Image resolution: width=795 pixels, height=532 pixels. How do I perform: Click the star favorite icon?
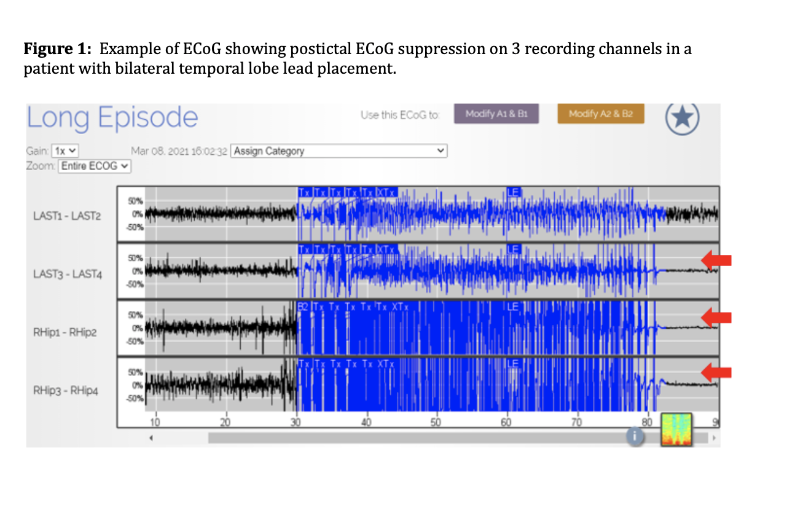coord(683,118)
